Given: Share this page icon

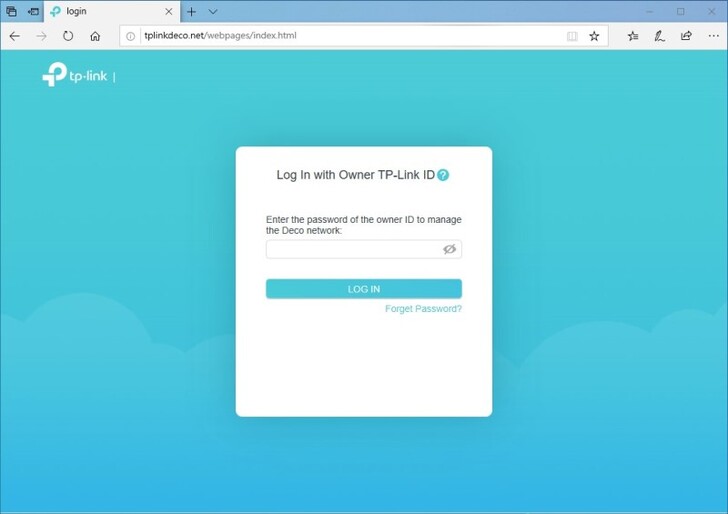Looking at the screenshot, I should (686, 36).
